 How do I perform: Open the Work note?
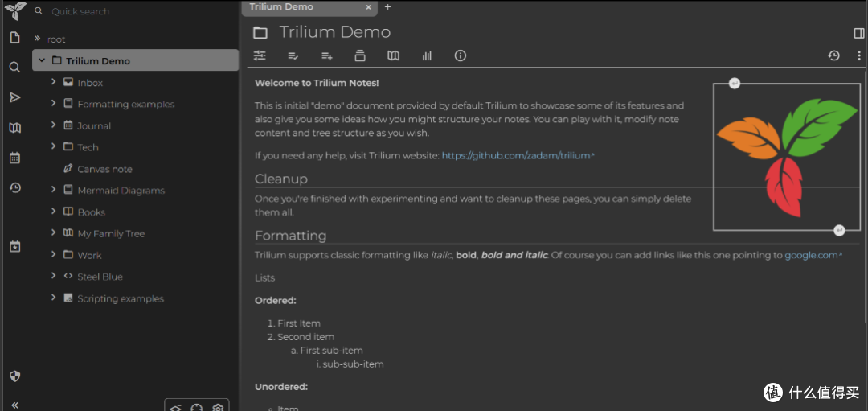click(x=90, y=255)
